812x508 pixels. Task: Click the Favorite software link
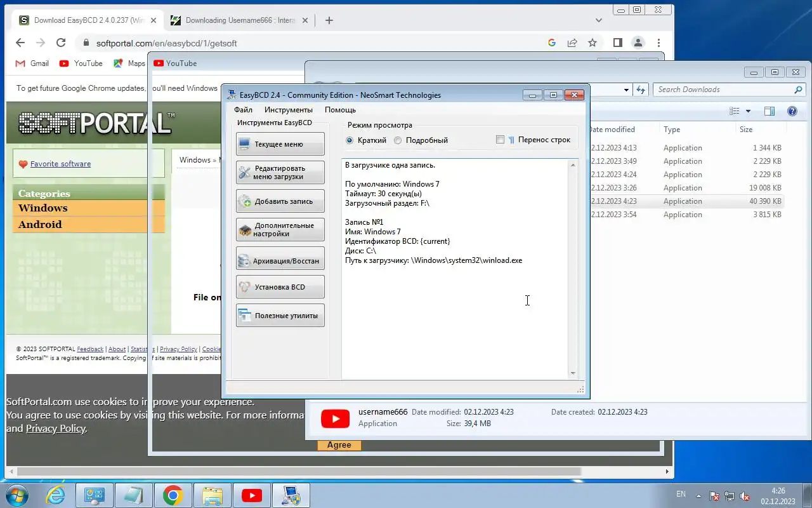(60, 164)
